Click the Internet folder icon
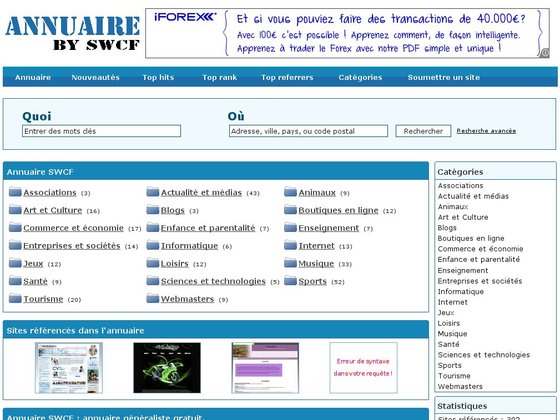This screenshot has width=560, height=420. coord(290,245)
